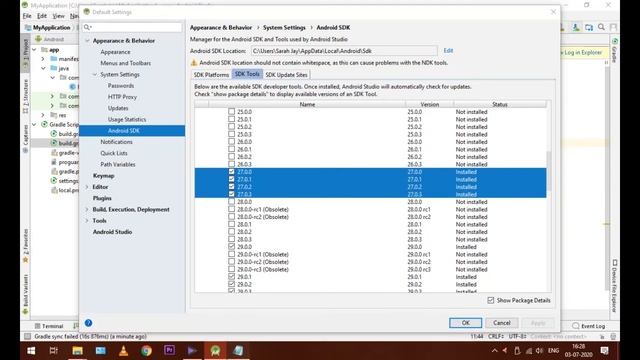Collapse the app module in project tree
The height and width of the screenshot is (360, 640).
pyautogui.click(x=34, y=50)
